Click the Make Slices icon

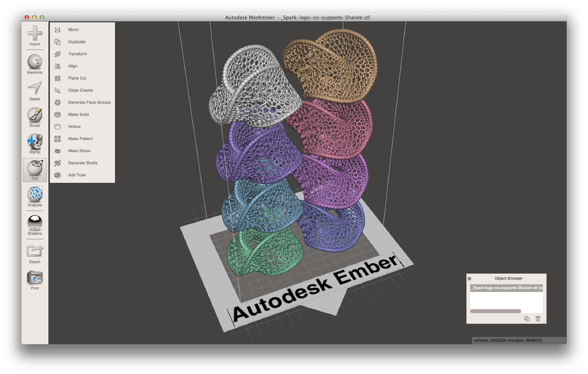pyautogui.click(x=57, y=151)
